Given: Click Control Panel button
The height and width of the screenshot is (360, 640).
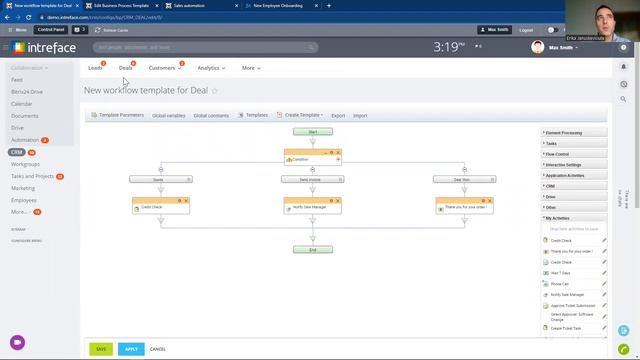Looking at the screenshot, I should pos(51,30).
